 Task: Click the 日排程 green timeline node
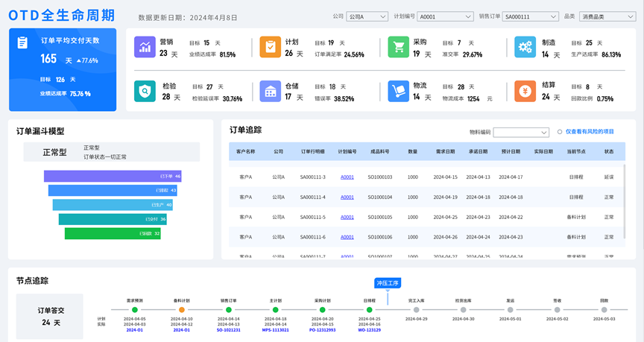pos(369,310)
